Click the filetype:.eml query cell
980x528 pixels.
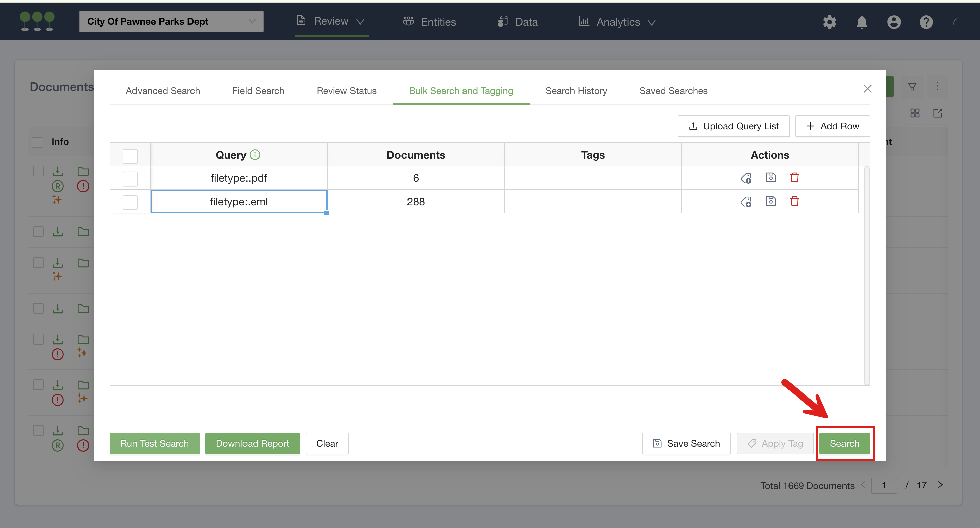point(239,202)
